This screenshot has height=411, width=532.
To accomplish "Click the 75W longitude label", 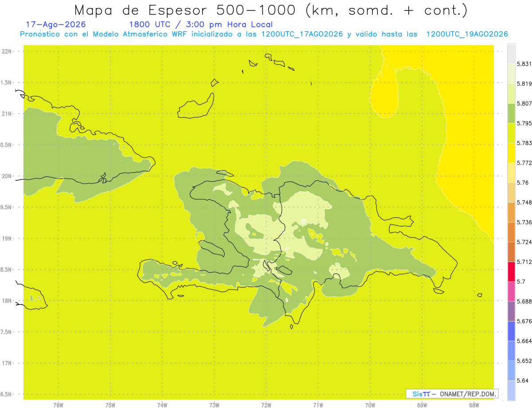I will coord(110,404).
